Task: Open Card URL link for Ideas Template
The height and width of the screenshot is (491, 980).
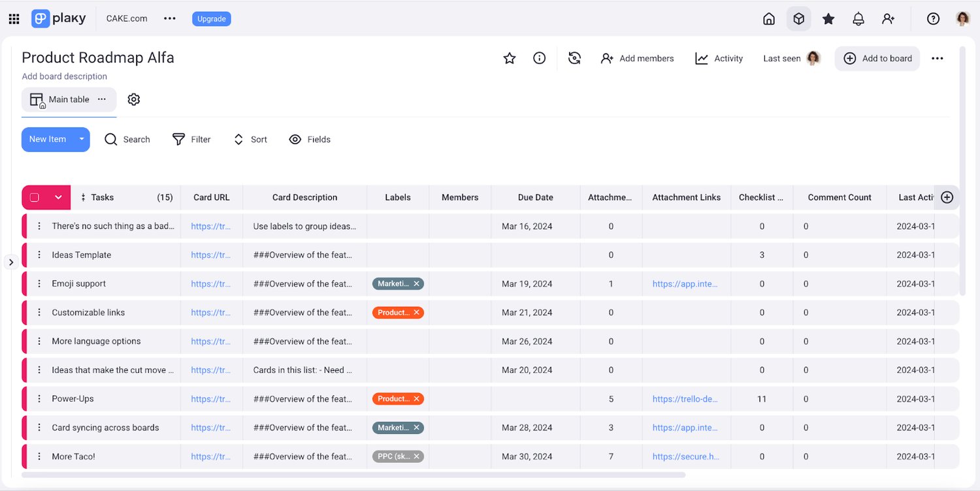Action: point(211,255)
